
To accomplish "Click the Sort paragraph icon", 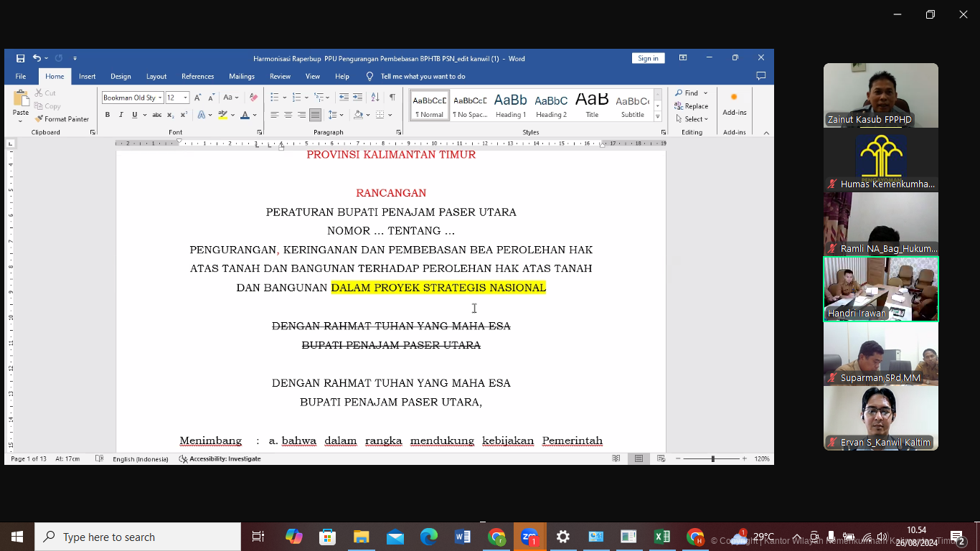I will pos(374,98).
